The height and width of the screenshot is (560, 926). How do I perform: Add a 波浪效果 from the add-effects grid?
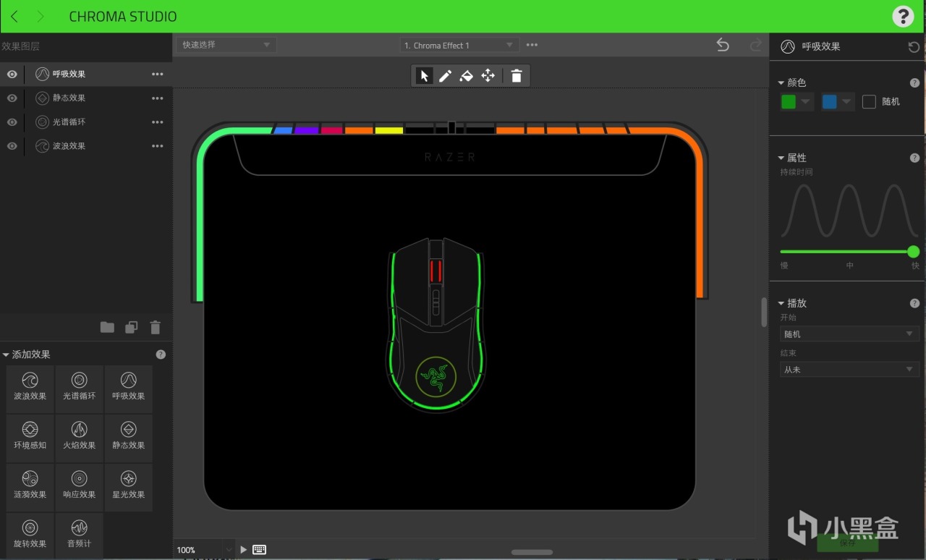pyautogui.click(x=30, y=389)
